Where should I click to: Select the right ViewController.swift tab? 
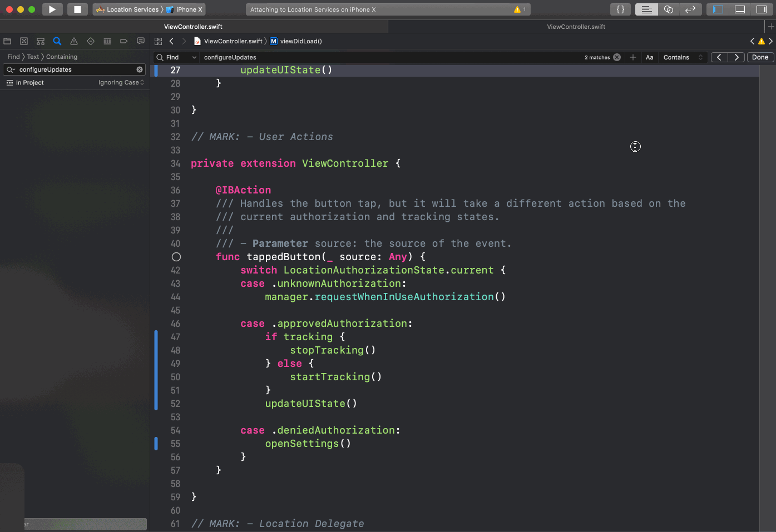[576, 27]
